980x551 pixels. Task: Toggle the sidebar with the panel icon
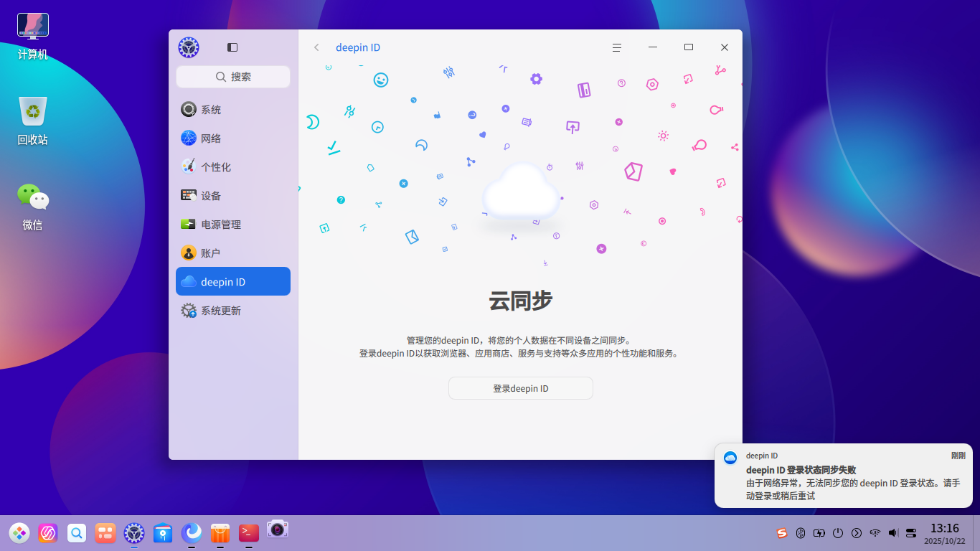click(232, 47)
